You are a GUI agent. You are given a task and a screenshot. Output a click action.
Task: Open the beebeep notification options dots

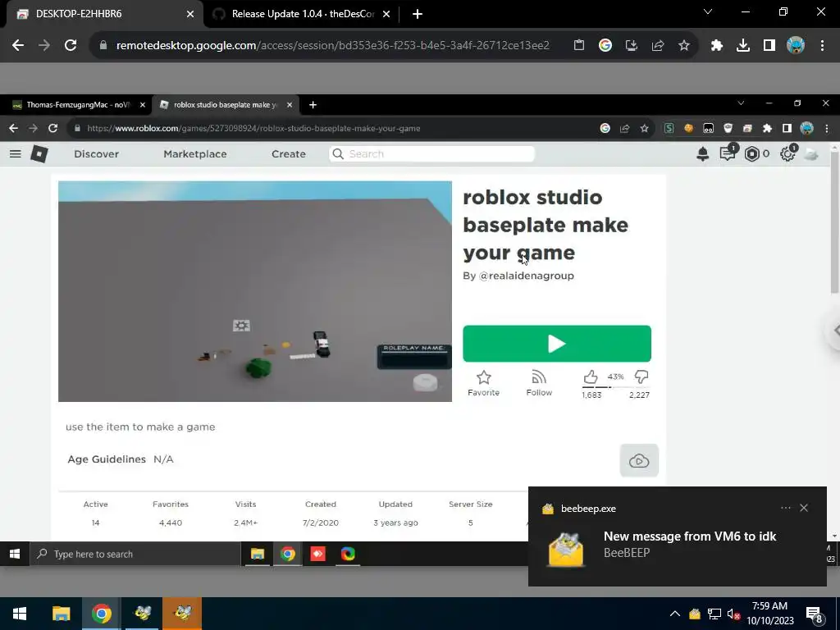click(x=785, y=508)
